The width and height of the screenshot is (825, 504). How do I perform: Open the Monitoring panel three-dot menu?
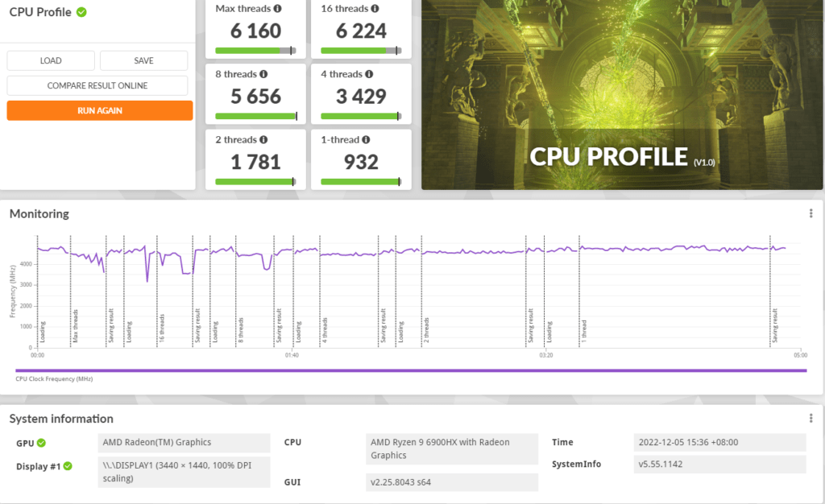pos(810,213)
